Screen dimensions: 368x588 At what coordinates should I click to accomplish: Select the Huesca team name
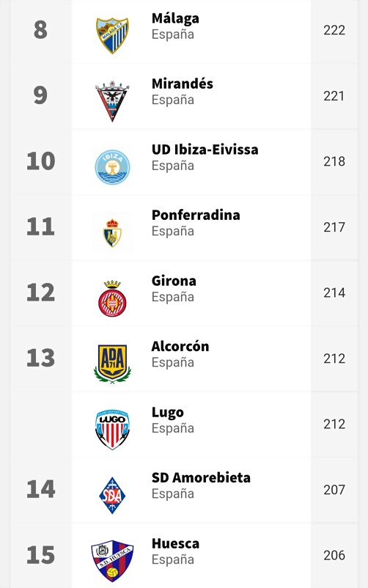pos(175,543)
